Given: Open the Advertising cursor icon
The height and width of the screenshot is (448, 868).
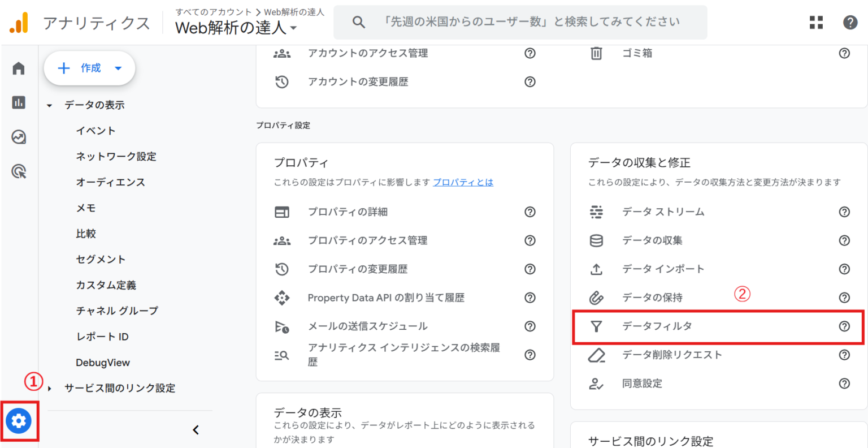Looking at the screenshot, I should pyautogui.click(x=19, y=171).
